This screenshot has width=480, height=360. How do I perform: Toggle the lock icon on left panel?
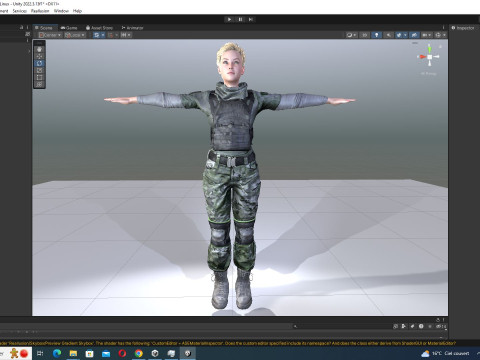pyautogui.click(x=21, y=27)
